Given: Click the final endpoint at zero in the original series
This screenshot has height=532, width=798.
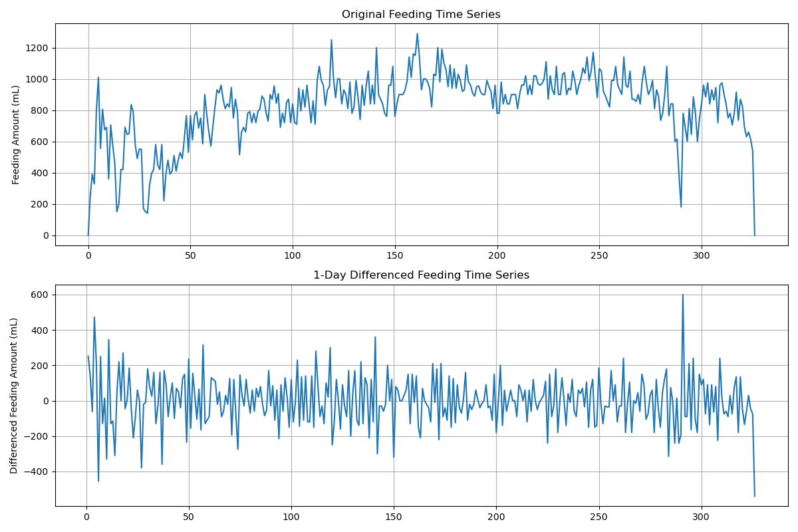Looking at the screenshot, I should [x=754, y=235].
